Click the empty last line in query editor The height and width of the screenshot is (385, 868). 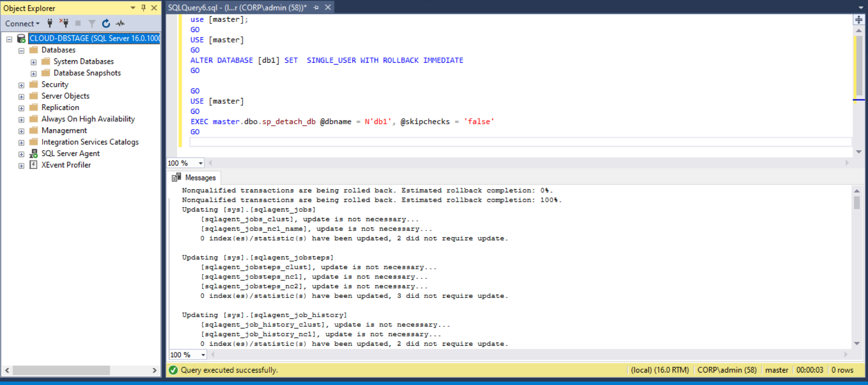(x=520, y=142)
